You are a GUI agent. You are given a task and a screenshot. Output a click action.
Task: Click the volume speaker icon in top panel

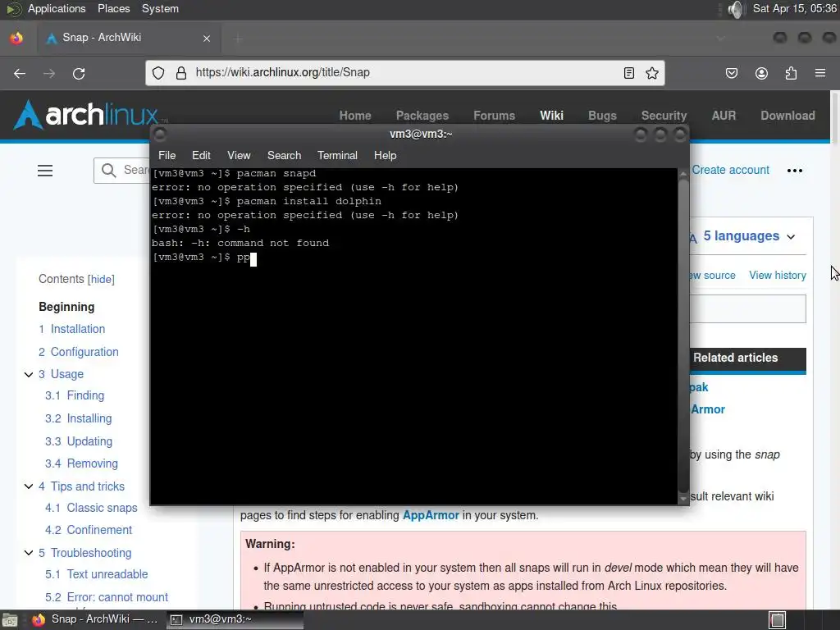pos(737,9)
